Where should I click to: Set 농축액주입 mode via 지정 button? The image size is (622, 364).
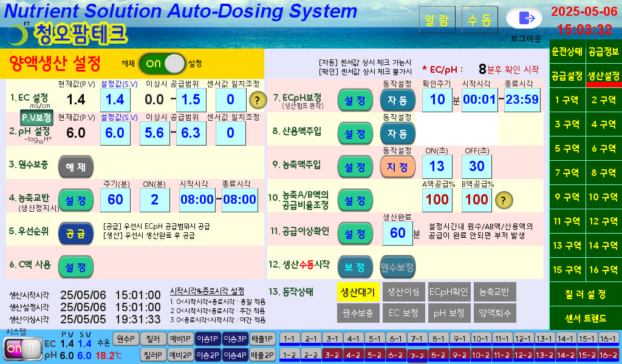tap(397, 166)
